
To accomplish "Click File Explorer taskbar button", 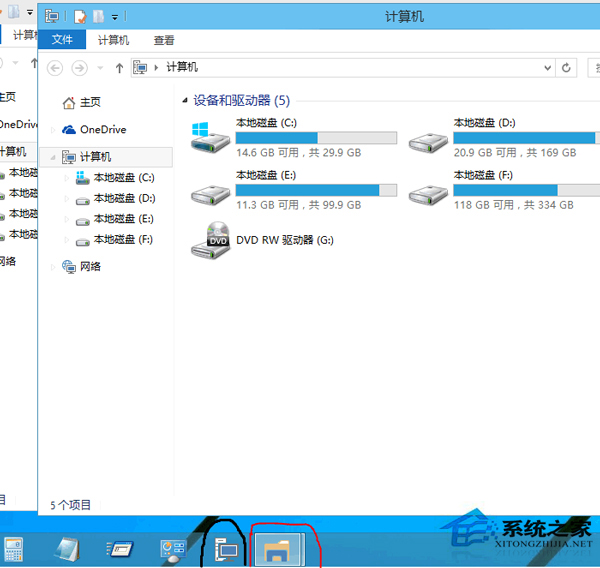I will coord(279,550).
